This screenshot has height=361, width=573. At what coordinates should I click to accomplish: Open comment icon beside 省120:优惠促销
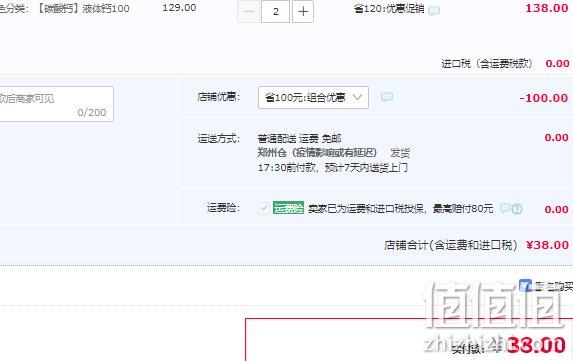434,11
